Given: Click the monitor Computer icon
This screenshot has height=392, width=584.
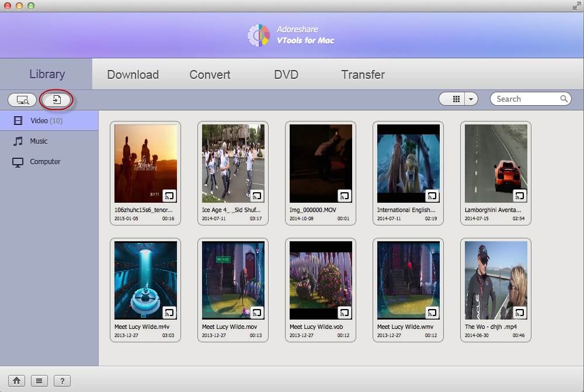Looking at the screenshot, I should click(18, 162).
